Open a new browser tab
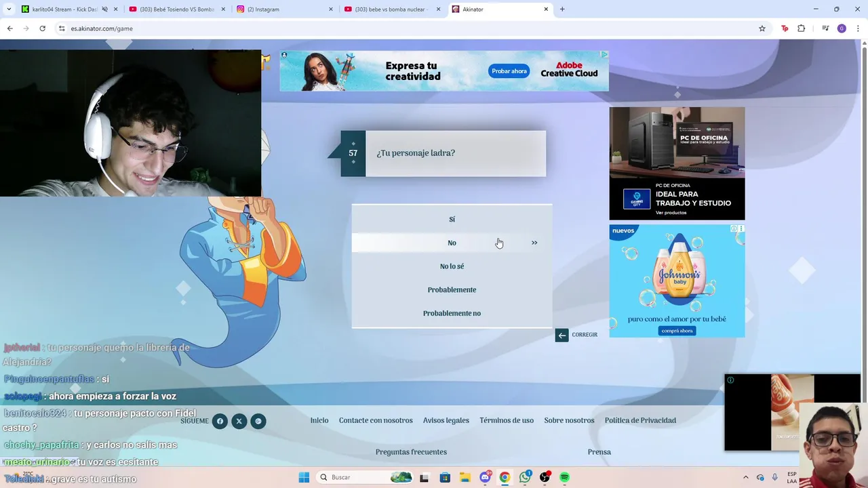Screen dimensions: 868x488 coord(562,9)
